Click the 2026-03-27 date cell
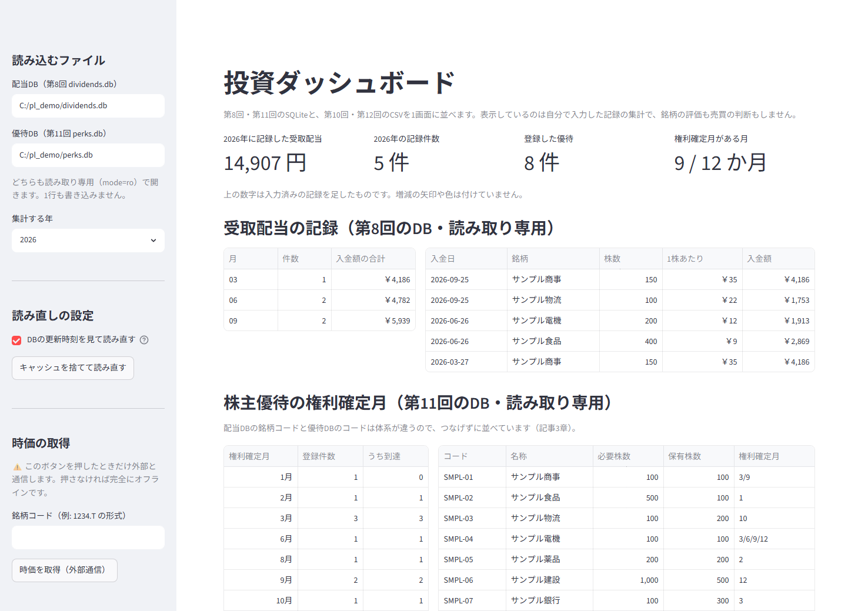The image size is (868, 611). point(466,362)
